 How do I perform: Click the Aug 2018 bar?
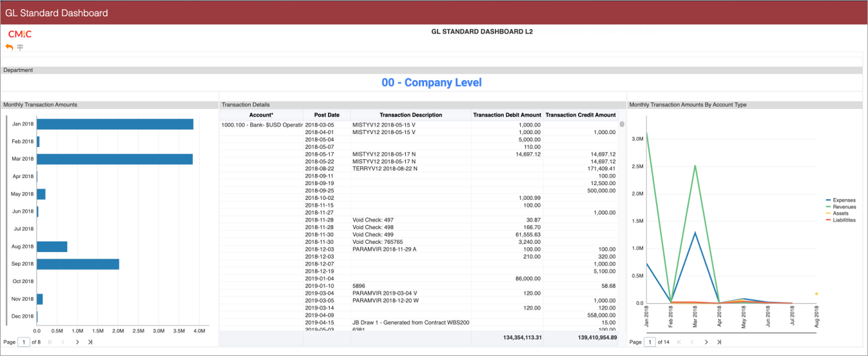click(52, 246)
